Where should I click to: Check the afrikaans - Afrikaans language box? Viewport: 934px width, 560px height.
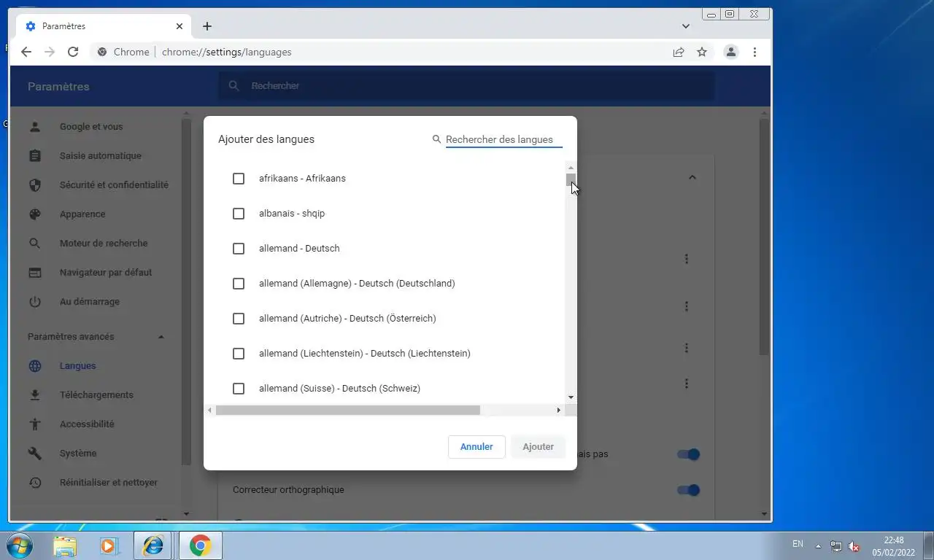(239, 179)
